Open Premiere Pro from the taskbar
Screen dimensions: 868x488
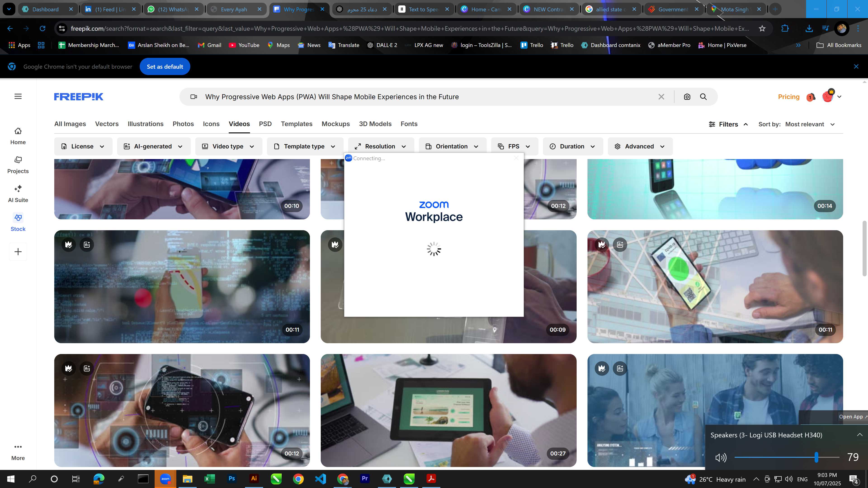365,479
